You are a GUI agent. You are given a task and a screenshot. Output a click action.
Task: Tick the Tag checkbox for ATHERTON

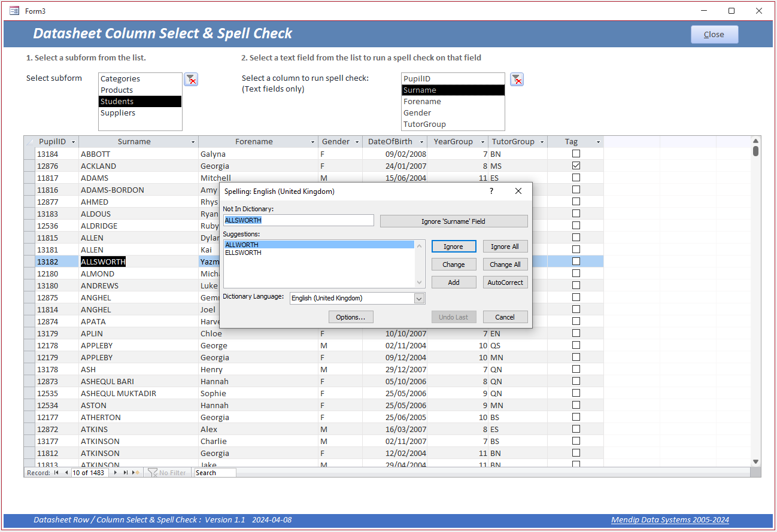point(576,417)
